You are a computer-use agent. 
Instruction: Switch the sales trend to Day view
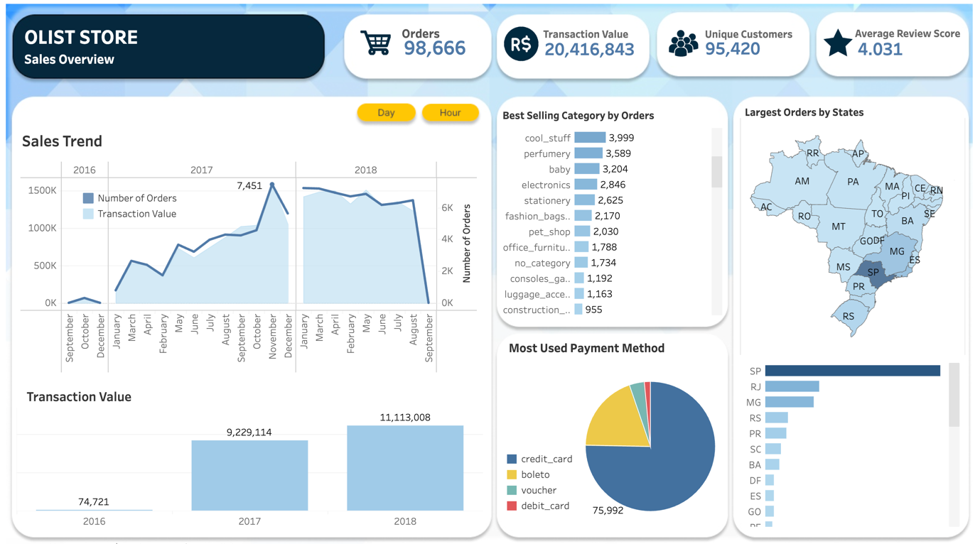386,113
